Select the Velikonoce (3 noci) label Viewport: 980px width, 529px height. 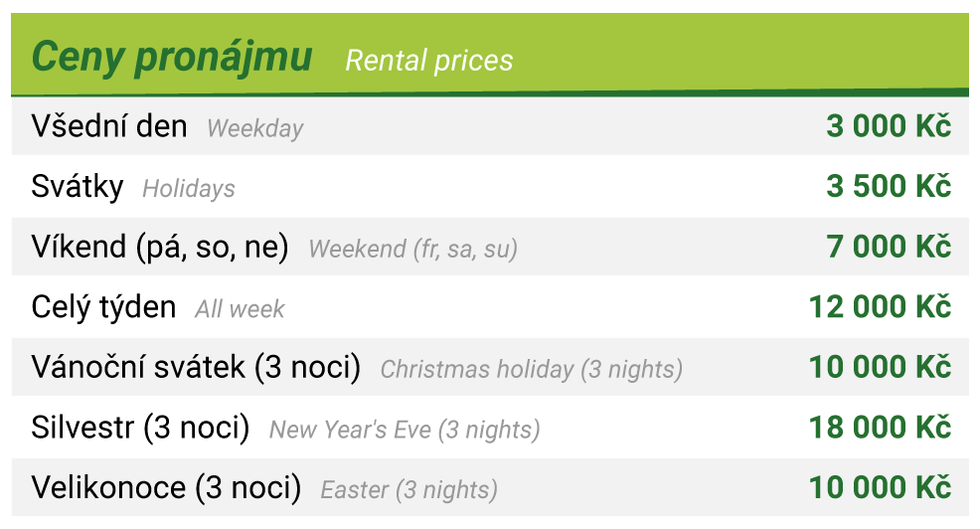pyautogui.click(x=166, y=487)
